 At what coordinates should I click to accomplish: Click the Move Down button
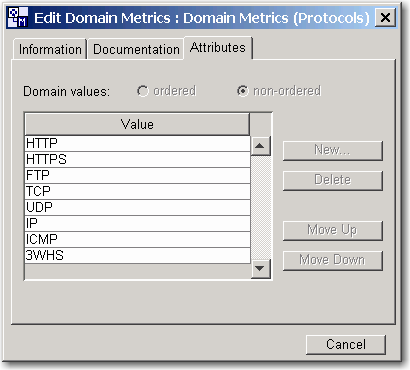coord(333,260)
